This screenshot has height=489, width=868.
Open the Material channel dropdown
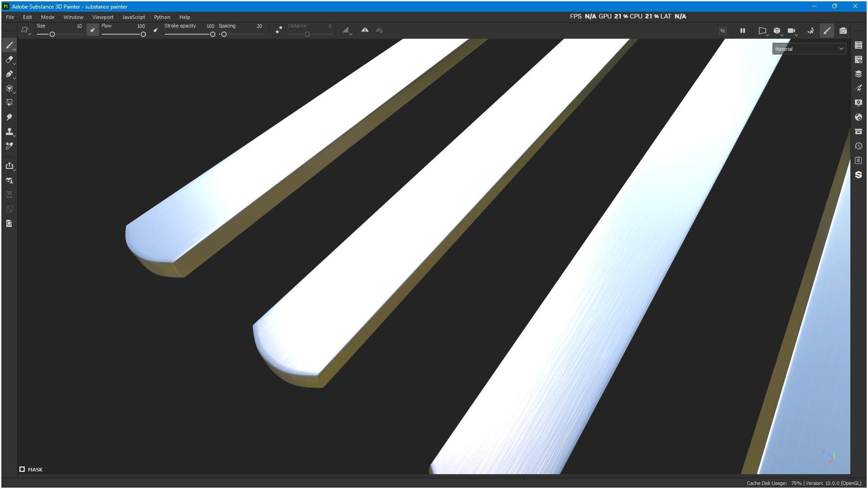point(809,49)
